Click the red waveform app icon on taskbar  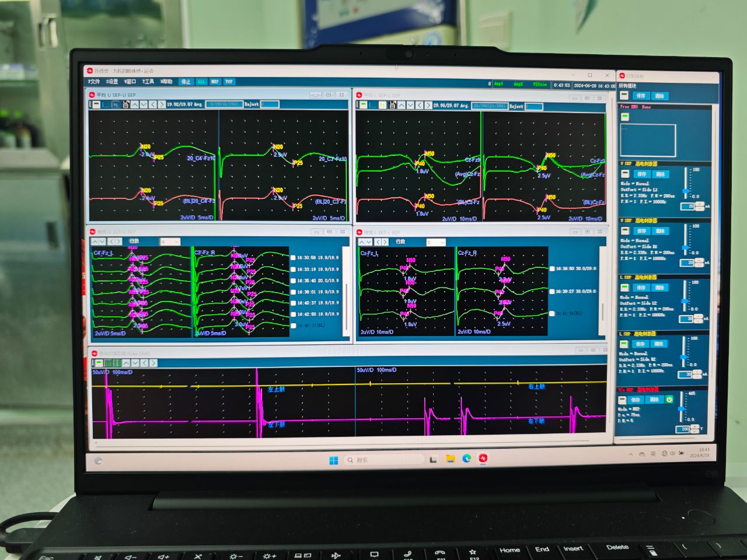tap(483, 459)
